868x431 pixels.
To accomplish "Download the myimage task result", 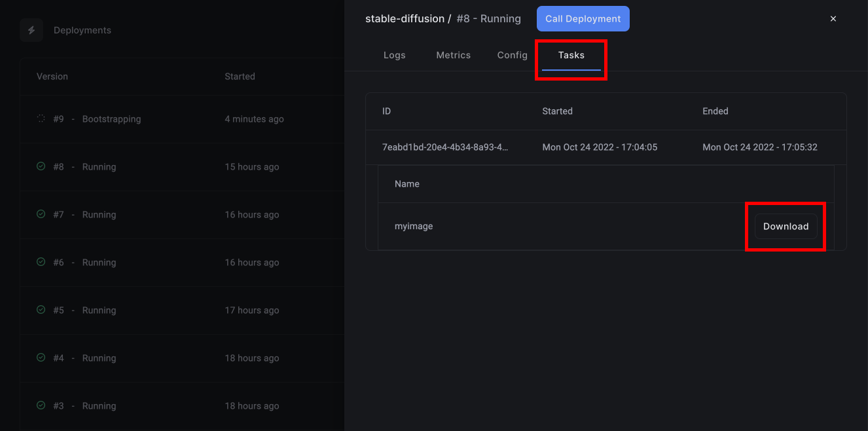I will coord(786,226).
